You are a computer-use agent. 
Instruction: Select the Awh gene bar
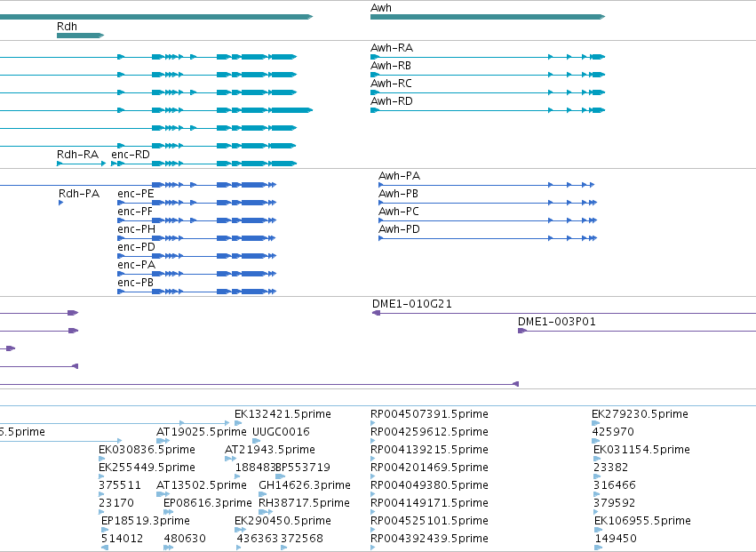488,17
